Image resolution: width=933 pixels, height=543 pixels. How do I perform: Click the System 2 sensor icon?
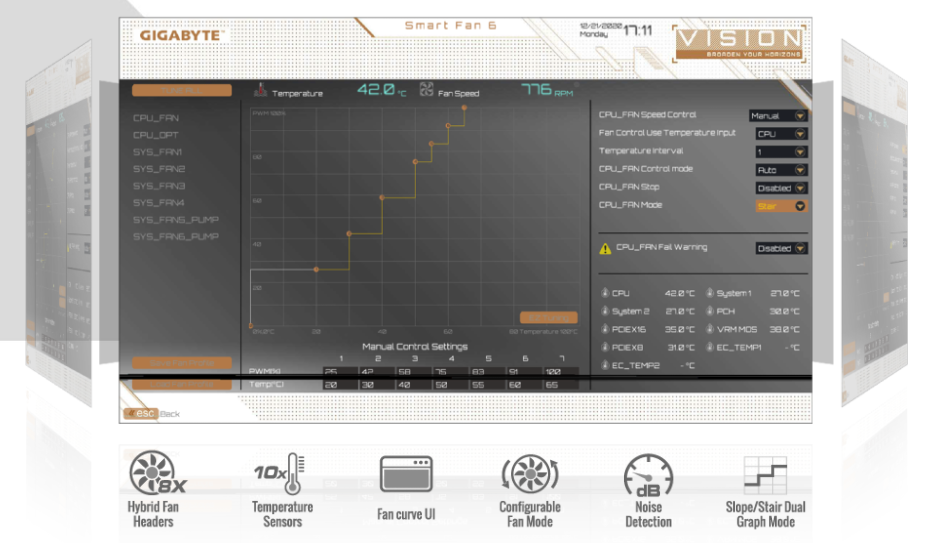605,310
